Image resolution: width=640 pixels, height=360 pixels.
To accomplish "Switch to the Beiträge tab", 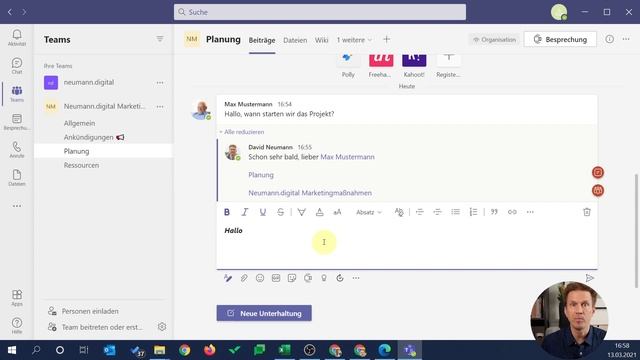I will click(x=262, y=40).
